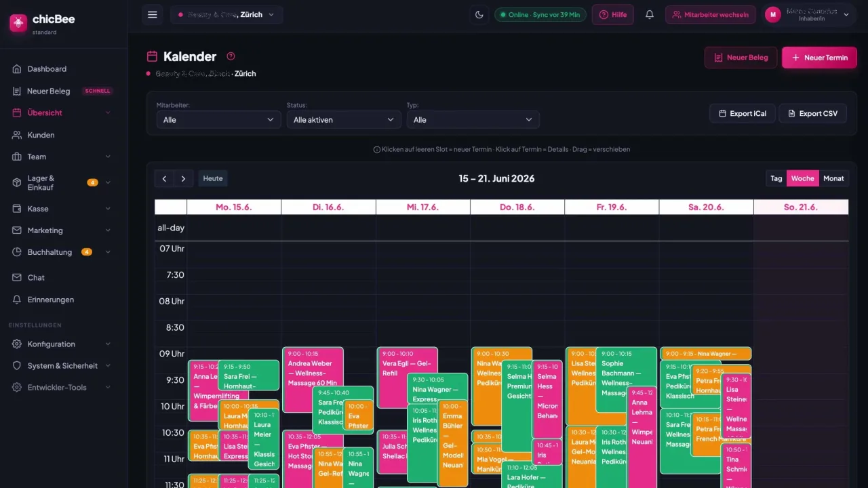This screenshot has height=488, width=868.
Task: Export calendar as iCal
Action: [743, 113]
